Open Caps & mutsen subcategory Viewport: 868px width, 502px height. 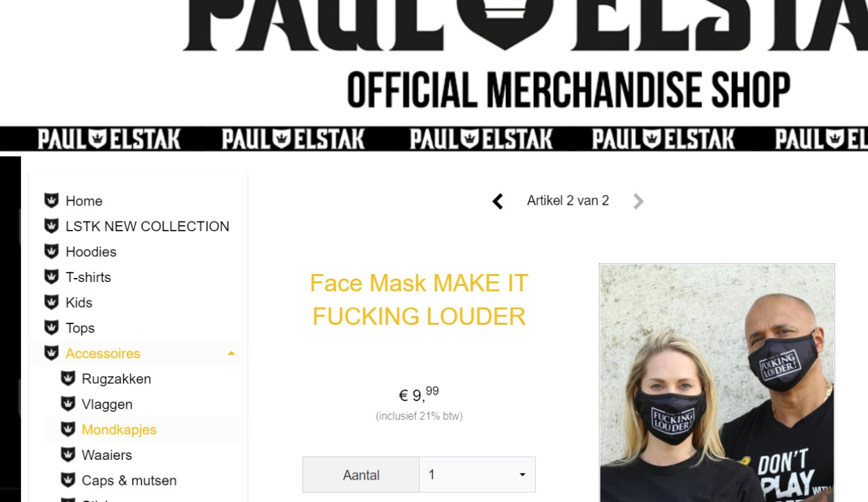coord(129,480)
